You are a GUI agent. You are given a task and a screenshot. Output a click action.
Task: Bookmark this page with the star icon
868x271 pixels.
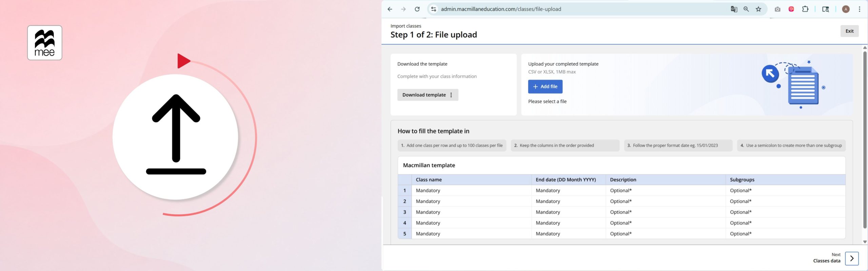coord(758,9)
